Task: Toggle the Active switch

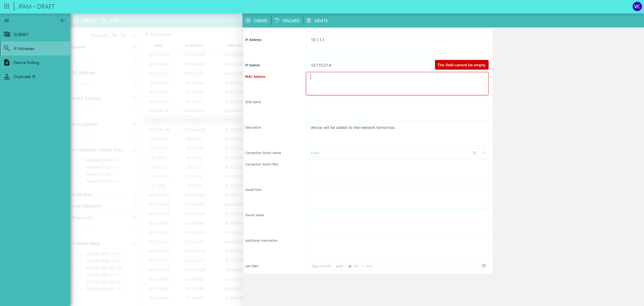Action: tap(113, 35)
